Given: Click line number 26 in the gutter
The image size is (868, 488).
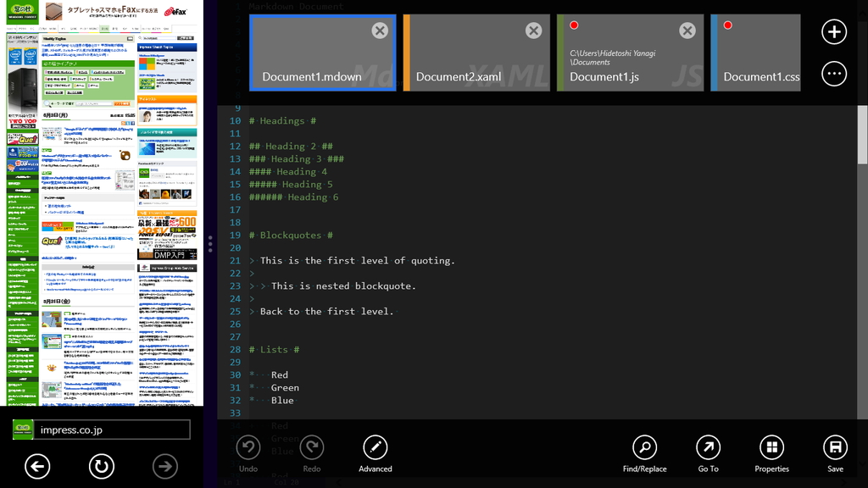Looking at the screenshot, I should pos(236,324).
